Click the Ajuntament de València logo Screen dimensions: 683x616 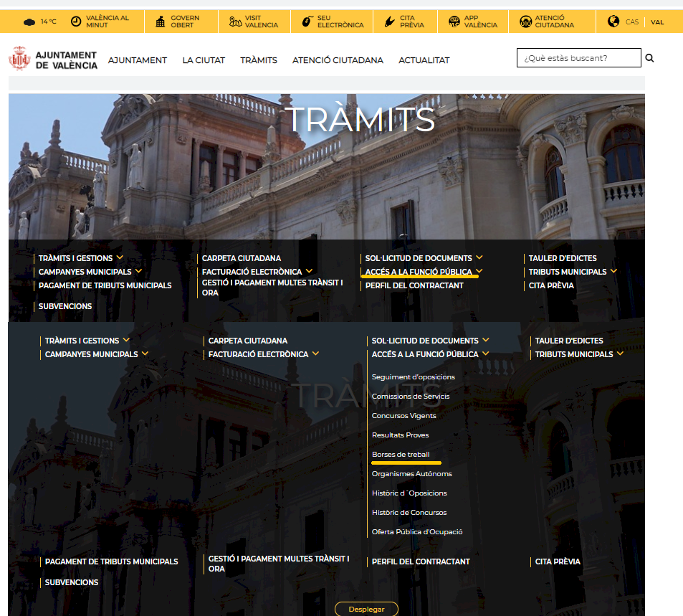[x=53, y=60]
